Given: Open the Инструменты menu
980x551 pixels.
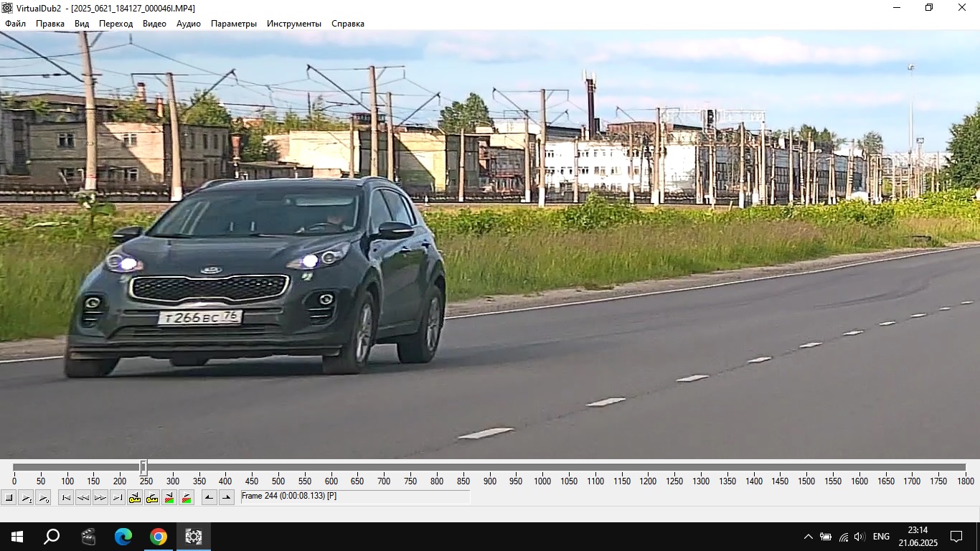Looking at the screenshot, I should click(294, 24).
